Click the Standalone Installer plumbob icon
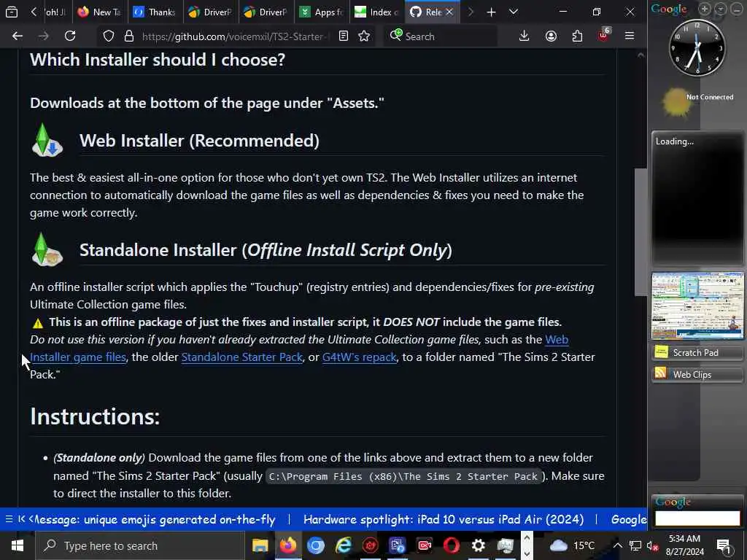747x560 pixels. point(47,249)
